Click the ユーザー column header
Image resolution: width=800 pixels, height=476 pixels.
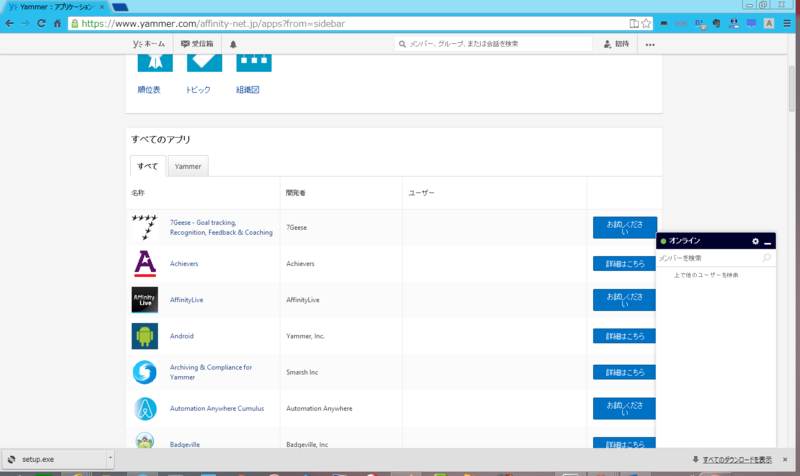(421, 193)
